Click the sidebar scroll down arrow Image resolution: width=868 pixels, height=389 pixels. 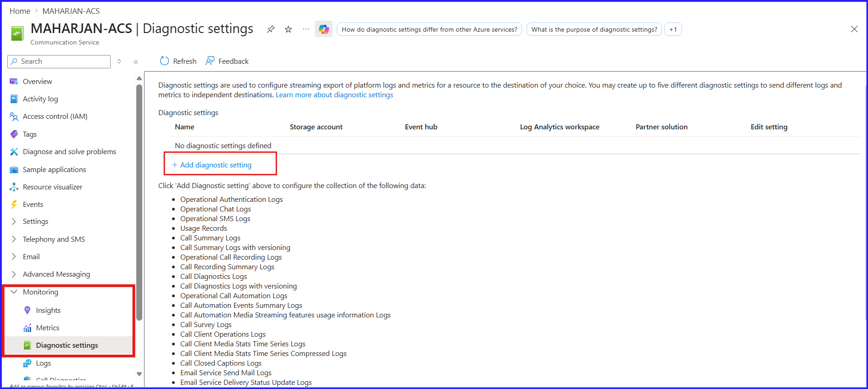pos(139,374)
